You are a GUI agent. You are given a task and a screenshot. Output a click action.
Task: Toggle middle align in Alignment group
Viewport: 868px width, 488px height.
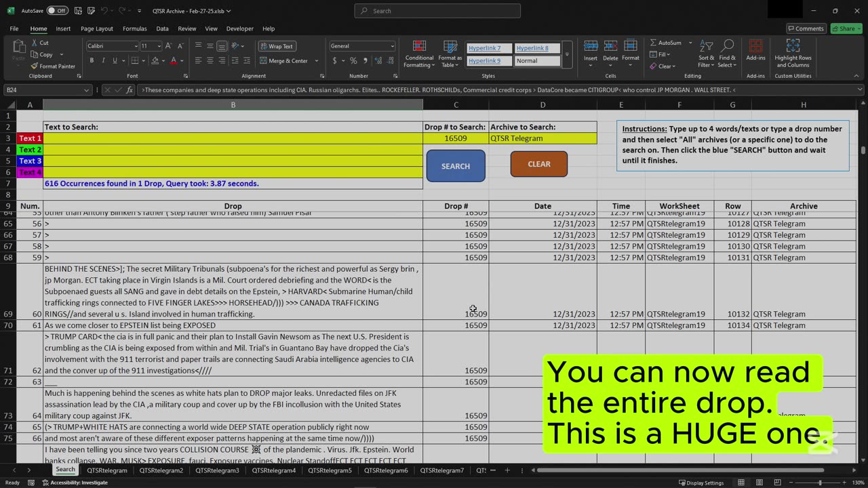pyautogui.click(x=210, y=46)
